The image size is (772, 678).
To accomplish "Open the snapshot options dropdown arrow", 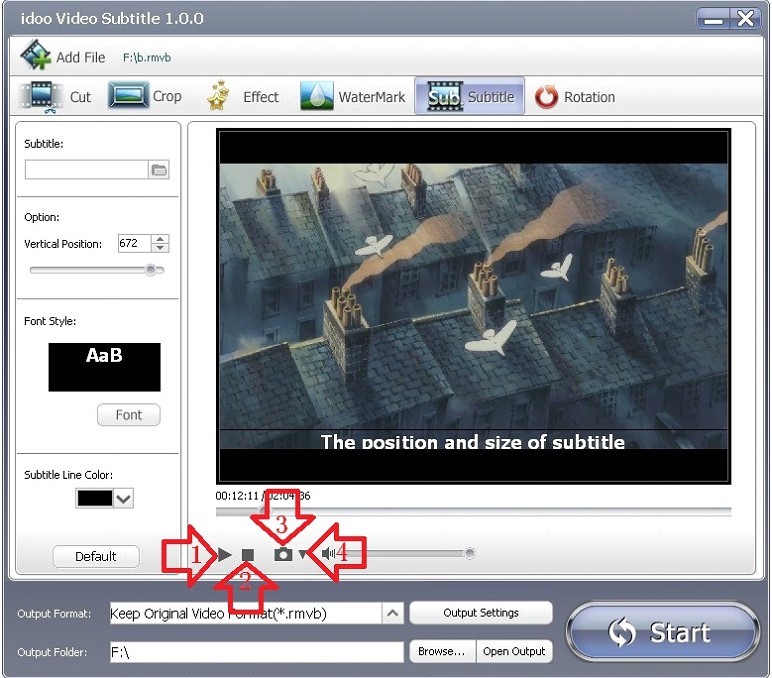I will tap(302, 554).
